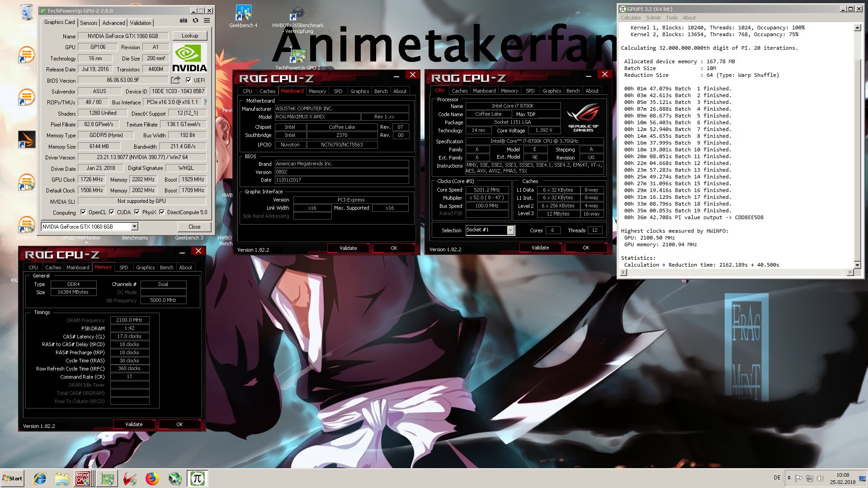Click the Windows Start button
868x488 pixels.
point(13,479)
